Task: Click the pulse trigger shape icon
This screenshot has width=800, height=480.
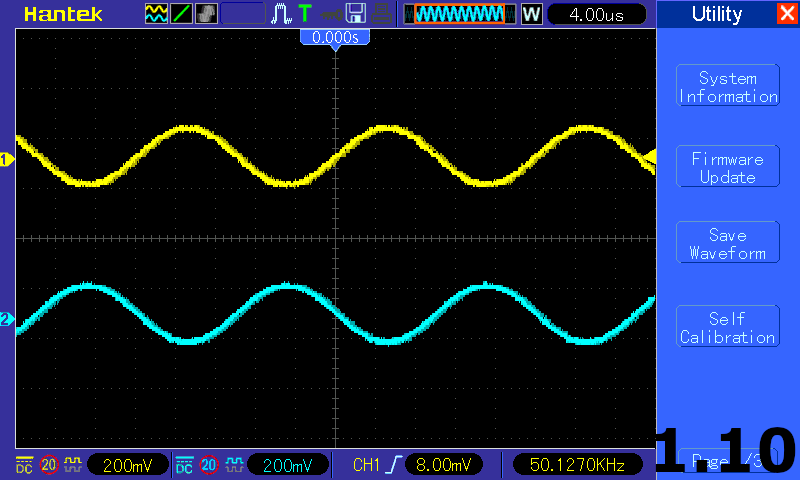Action: 281,14
